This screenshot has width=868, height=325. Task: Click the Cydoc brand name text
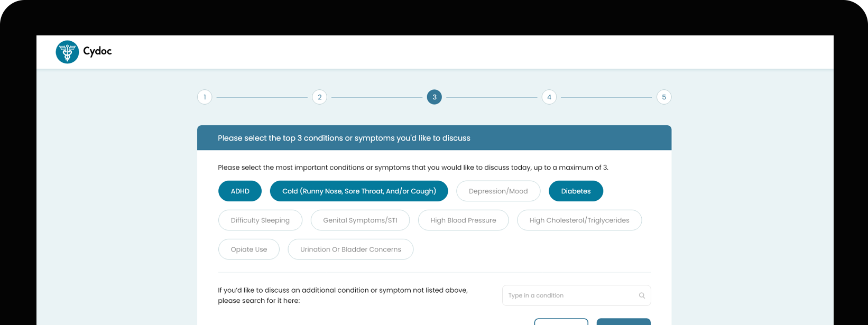[x=97, y=51]
